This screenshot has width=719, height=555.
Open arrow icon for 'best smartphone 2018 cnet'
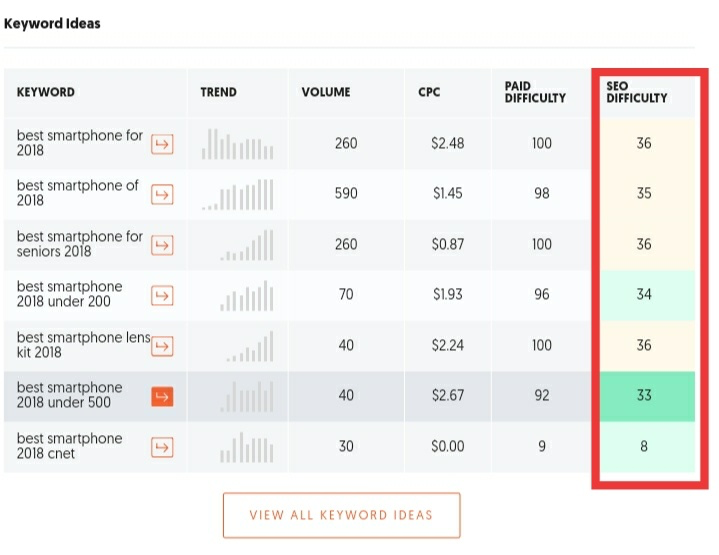click(162, 447)
